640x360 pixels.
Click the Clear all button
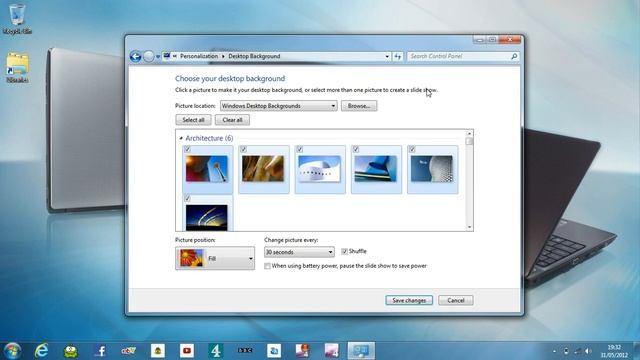pyautogui.click(x=232, y=120)
